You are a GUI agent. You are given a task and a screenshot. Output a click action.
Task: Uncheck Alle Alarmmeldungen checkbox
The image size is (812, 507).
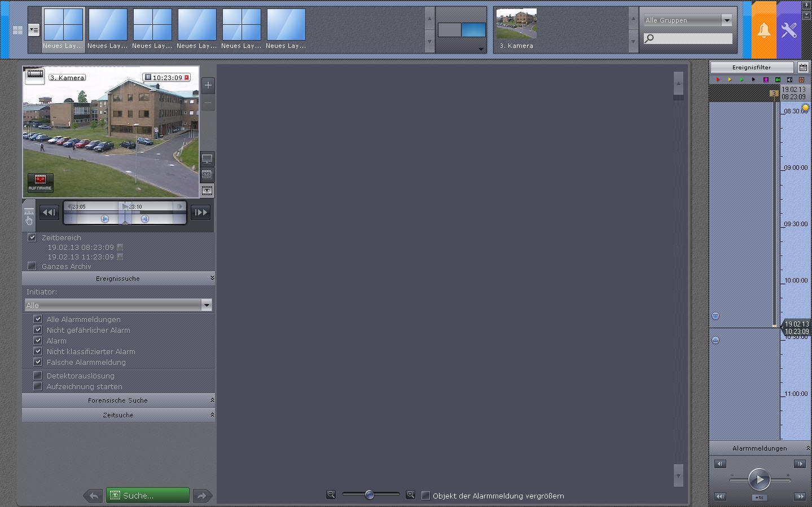coord(38,319)
